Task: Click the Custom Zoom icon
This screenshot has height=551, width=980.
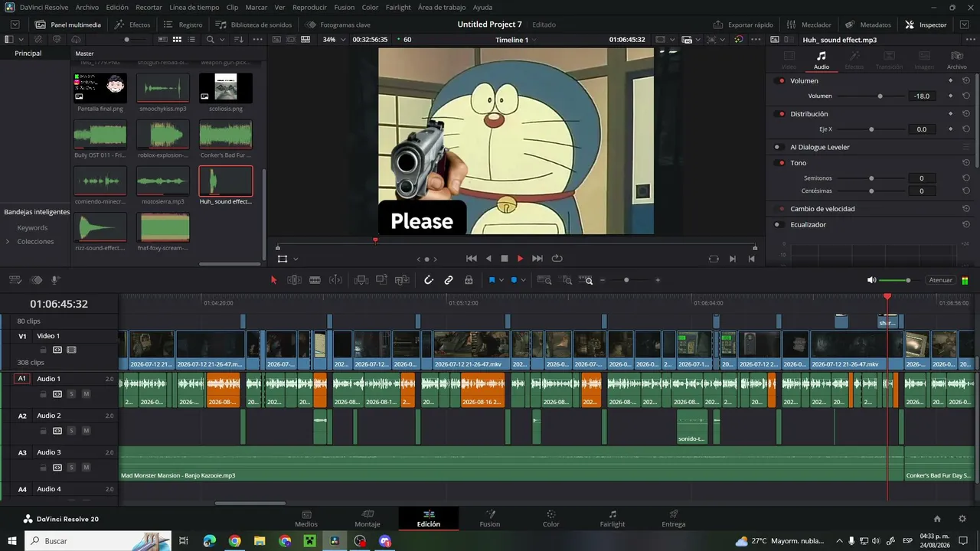Action: click(x=586, y=280)
